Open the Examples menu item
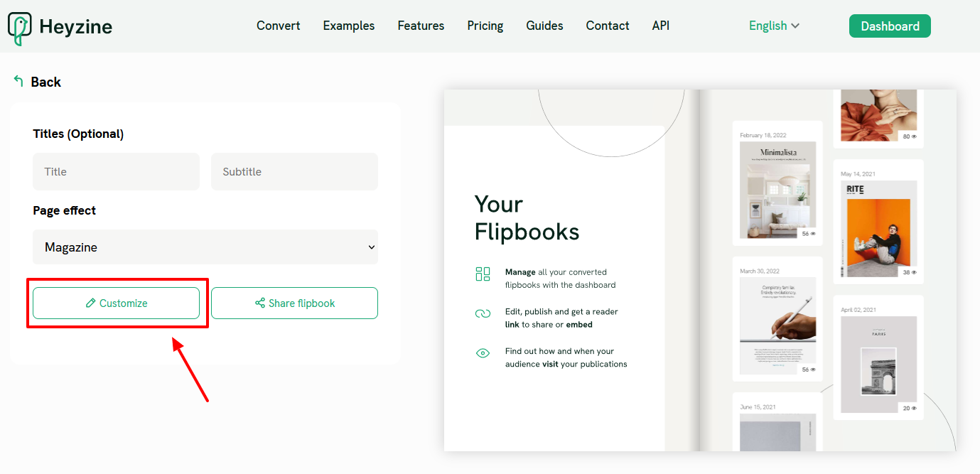The image size is (980, 474). tap(349, 26)
